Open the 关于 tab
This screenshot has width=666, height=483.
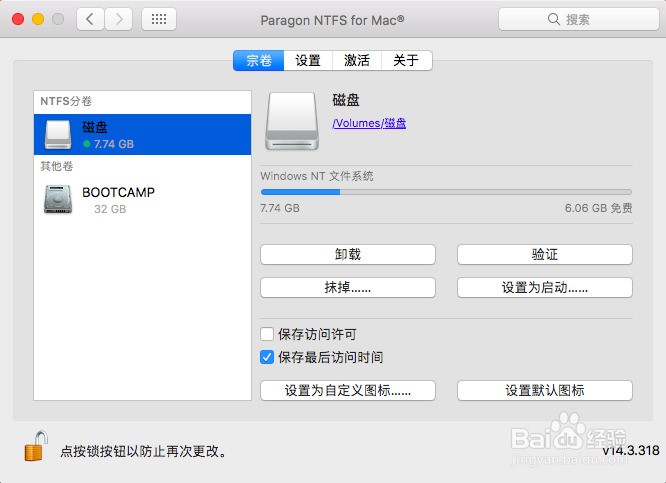(406, 60)
